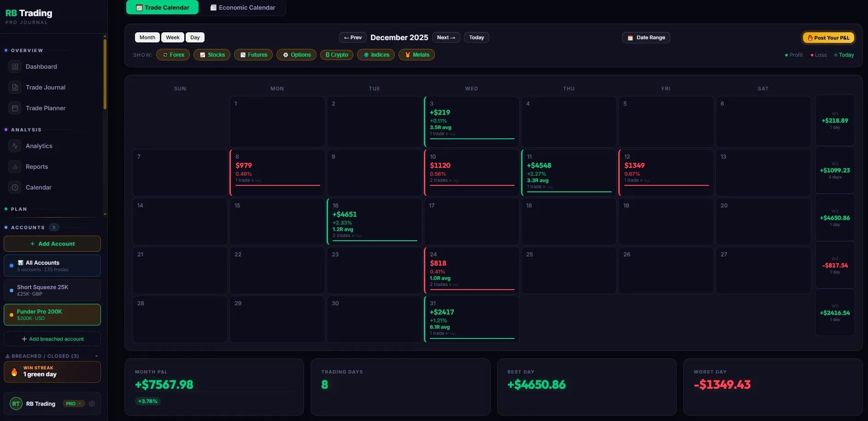
Task: Open December 10 cell $1120 loss
Action: (471, 172)
